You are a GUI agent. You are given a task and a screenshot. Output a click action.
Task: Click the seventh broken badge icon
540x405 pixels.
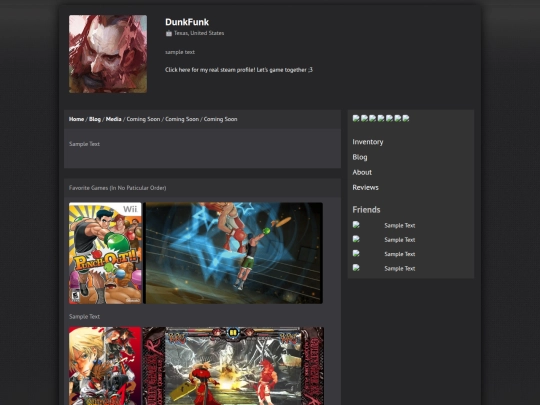click(406, 118)
